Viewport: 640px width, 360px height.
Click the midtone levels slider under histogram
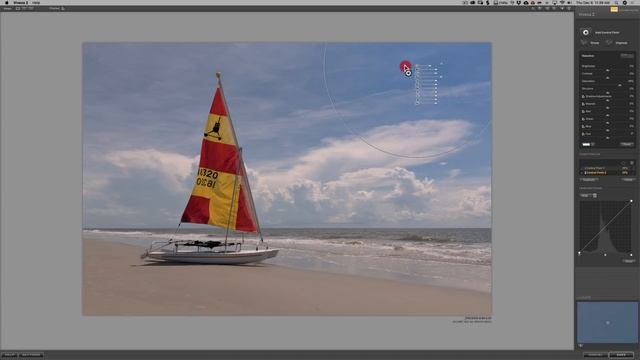tap(605, 255)
